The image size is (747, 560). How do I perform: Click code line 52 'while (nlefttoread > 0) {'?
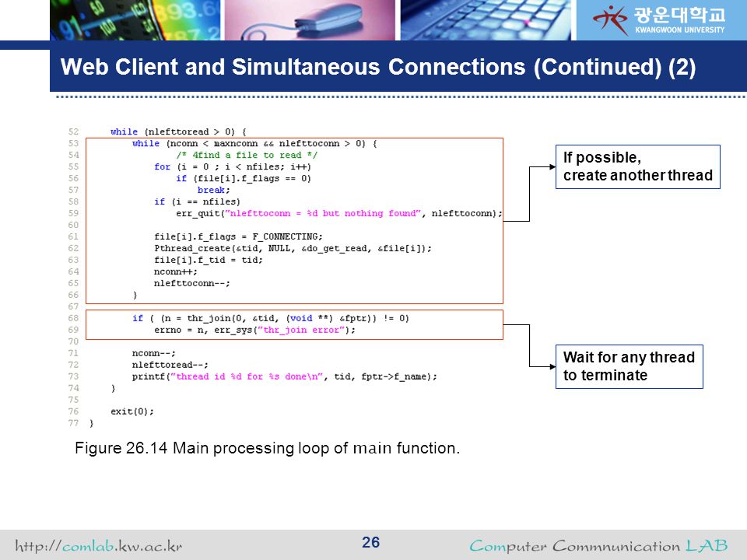coord(178,132)
